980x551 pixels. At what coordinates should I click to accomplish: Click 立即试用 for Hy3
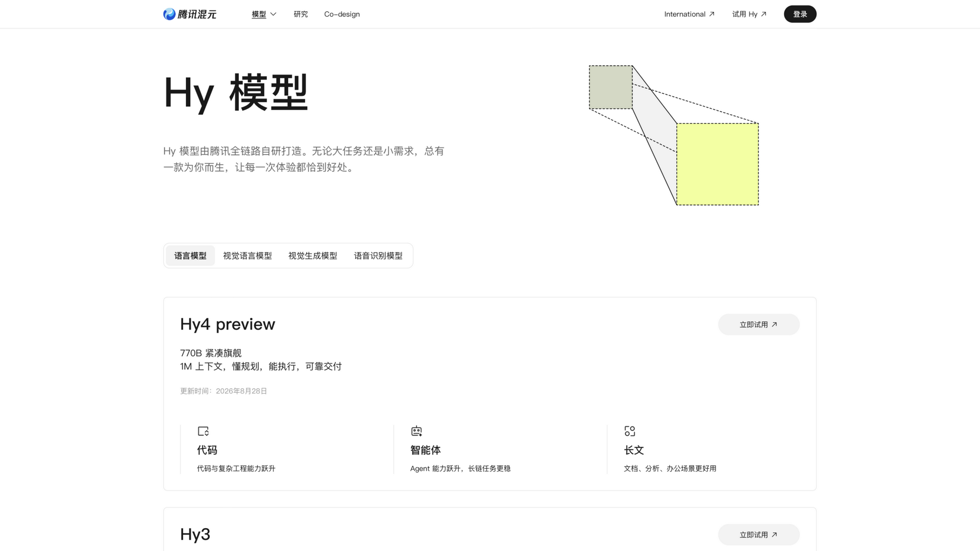(x=758, y=535)
